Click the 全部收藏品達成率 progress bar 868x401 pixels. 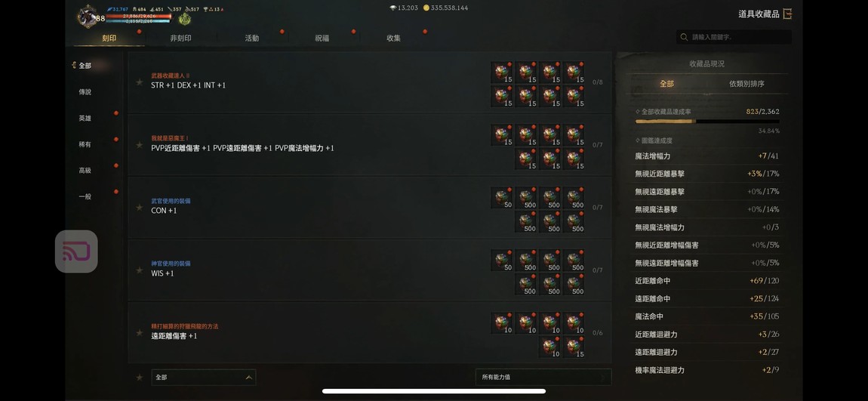pos(707,122)
